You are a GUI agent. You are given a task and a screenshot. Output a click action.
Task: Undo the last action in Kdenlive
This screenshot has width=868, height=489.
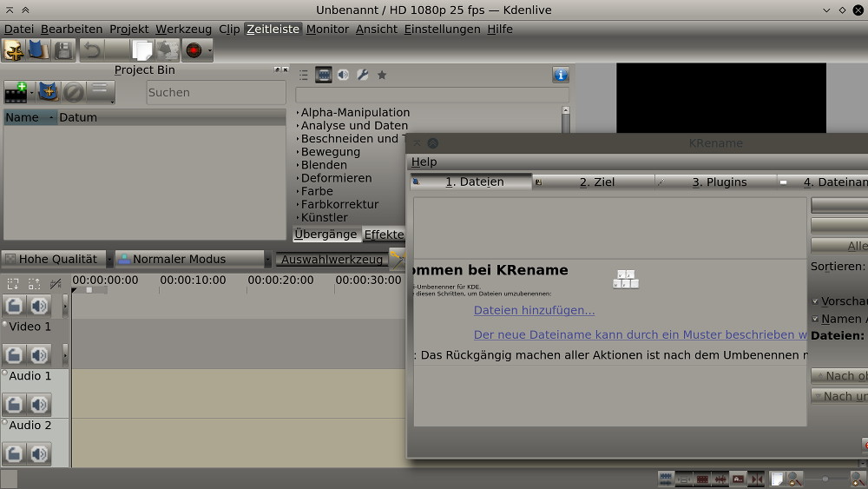pyautogui.click(x=92, y=50)
